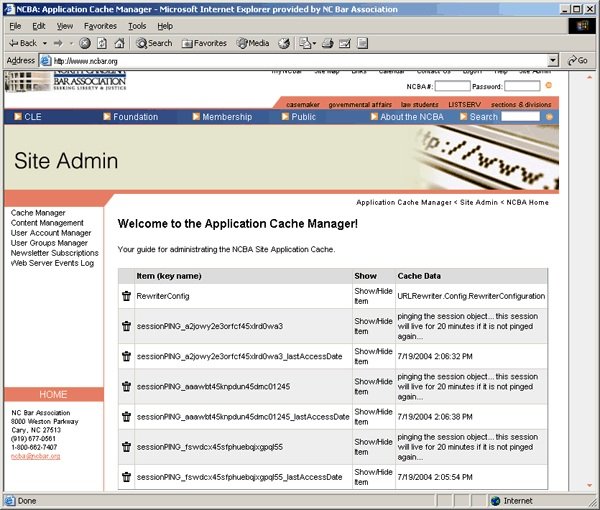Screen dimensions: 600x510
Task: Click the Print icon in toolbar
Action: [x=328, y=43]
